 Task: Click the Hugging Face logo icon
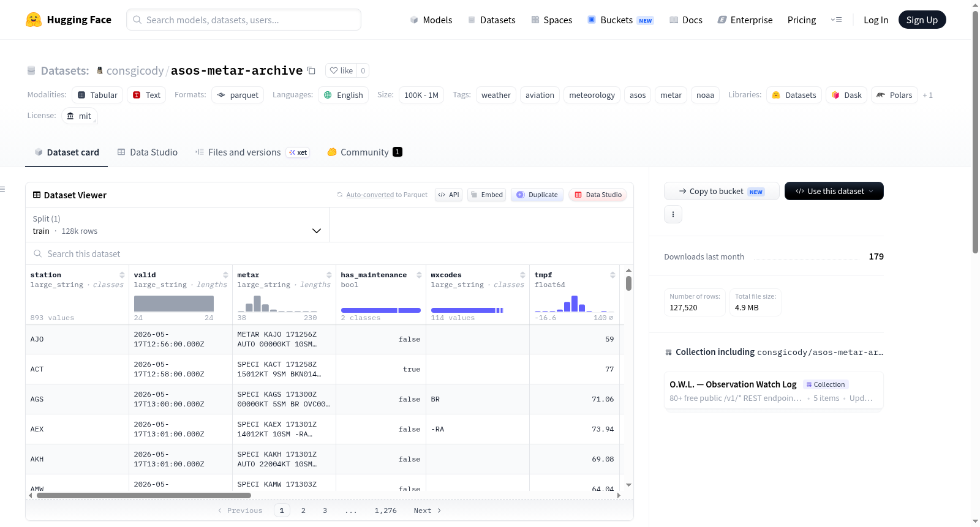pyautogui.click(x=34, y=20)
